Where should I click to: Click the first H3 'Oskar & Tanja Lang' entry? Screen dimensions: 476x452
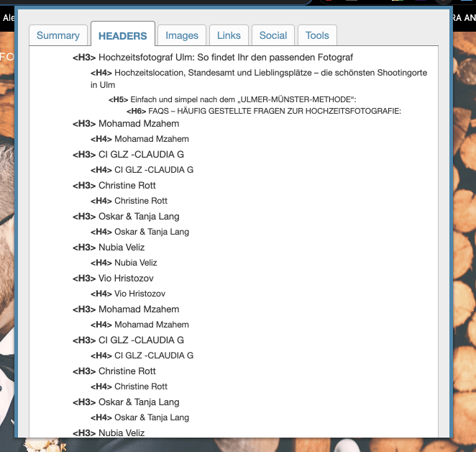coord(126,217)
